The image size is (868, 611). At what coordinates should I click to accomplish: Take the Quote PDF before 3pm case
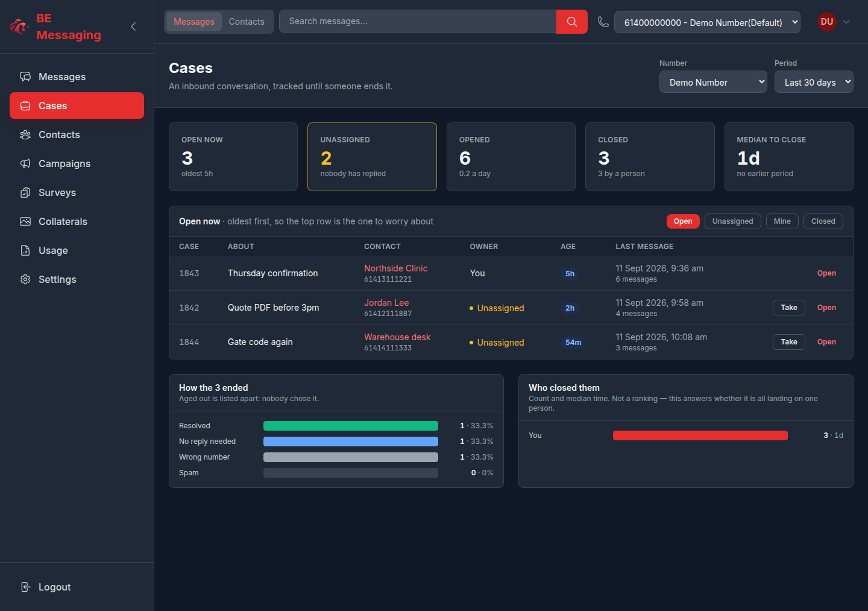point(789,308)
